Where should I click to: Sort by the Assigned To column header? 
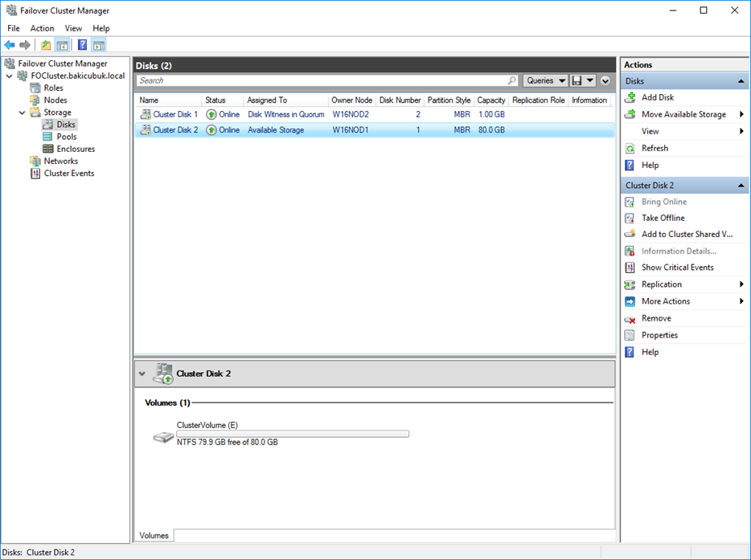coord(286,100)
